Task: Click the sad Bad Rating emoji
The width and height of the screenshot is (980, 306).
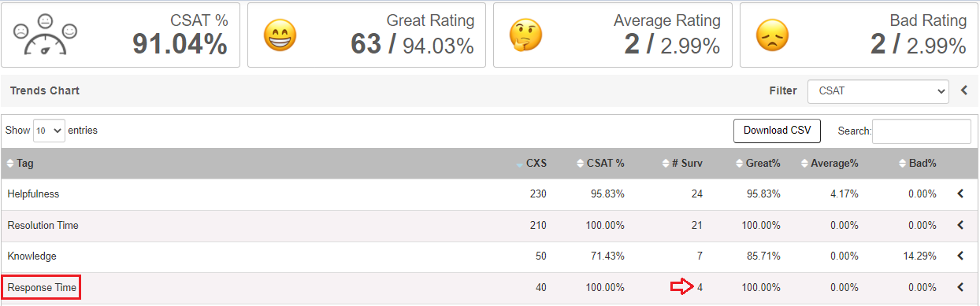Action: pos(771,35)
